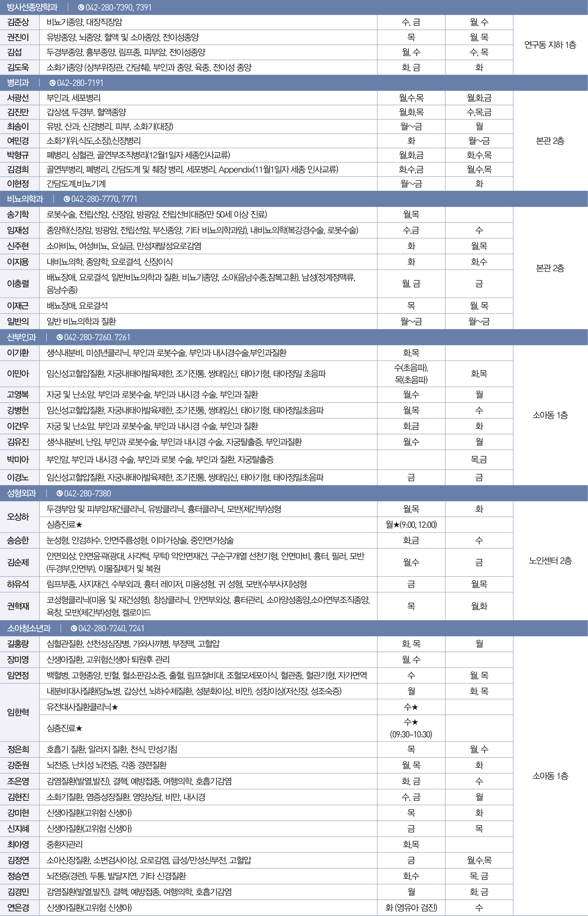This screenshot has height=916, width=588.
Task: Click schedule cell 화 (영유아 검진)
Action: [x=411, y=908]
